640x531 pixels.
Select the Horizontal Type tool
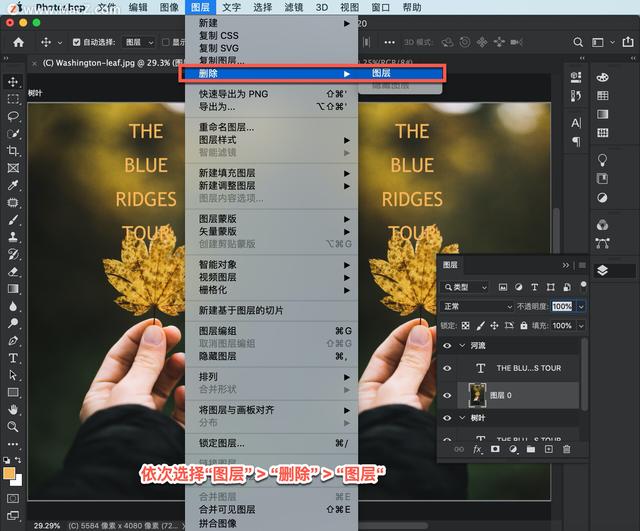click(x=13, y=358)
